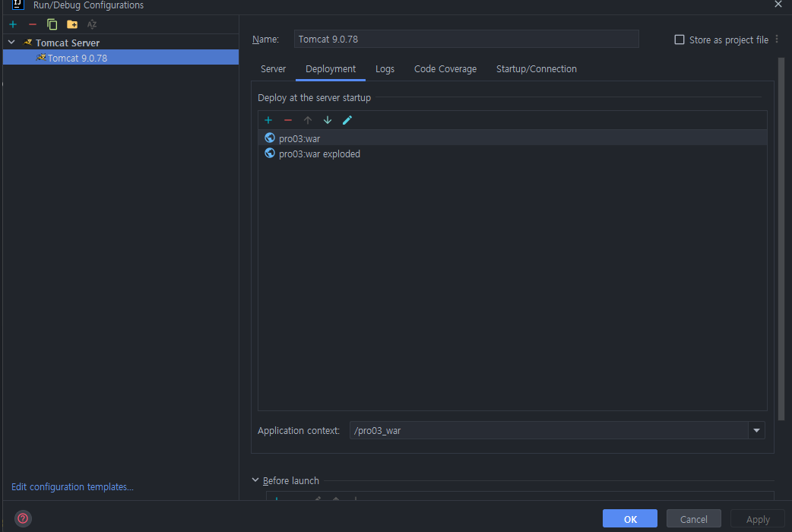Collapse the Tomcat Server tree node
Screen dimensions: 792x532
click(x=11, y=43)
